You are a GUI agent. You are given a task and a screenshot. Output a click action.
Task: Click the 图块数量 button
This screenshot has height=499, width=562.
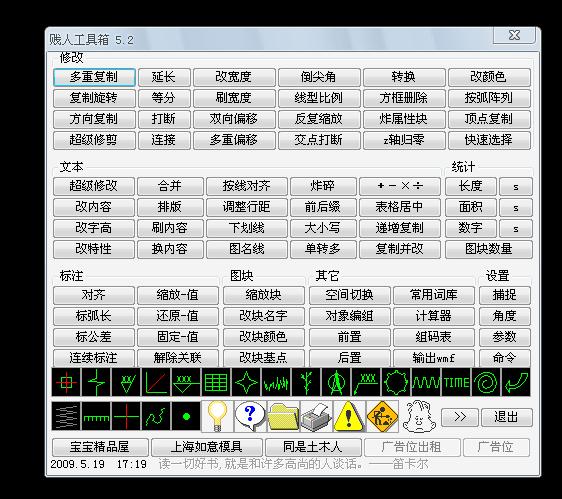point(489,249)
